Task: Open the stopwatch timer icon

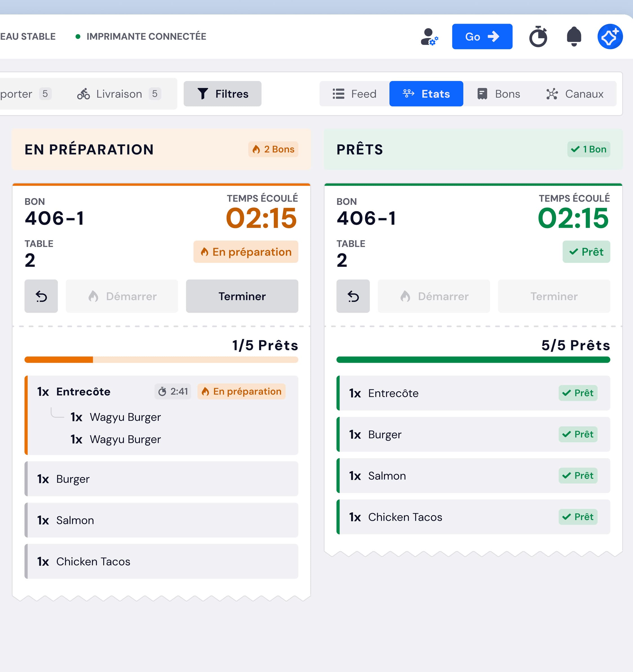Action: 538,37
